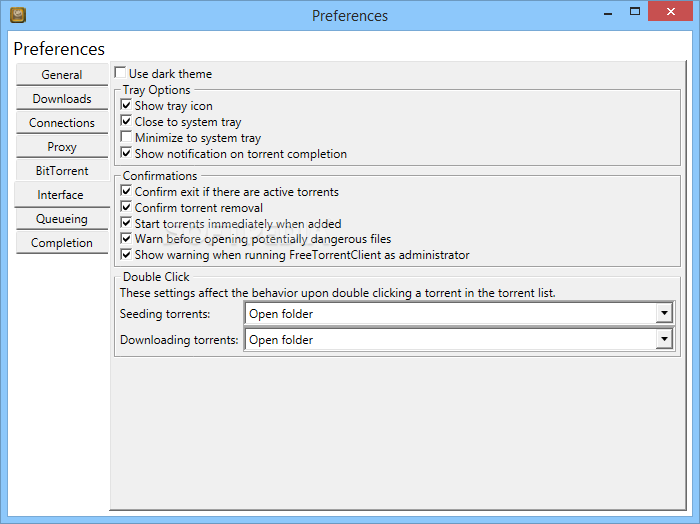The image size is (700, 524).
Task: Click the Seeding torrents Open folder combo box
Action: click(x=459, y=313)
